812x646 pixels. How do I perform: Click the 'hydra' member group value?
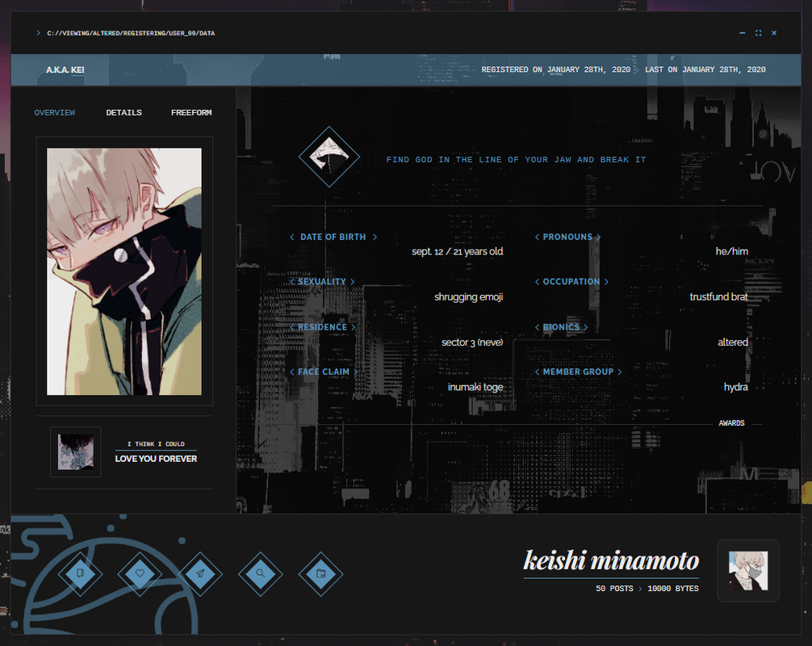tap(736, 387)
